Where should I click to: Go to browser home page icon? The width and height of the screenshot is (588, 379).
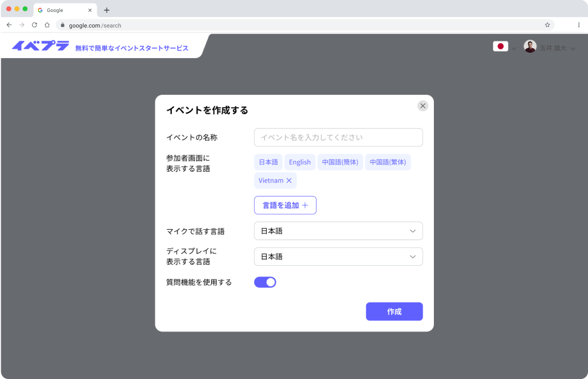47,25
